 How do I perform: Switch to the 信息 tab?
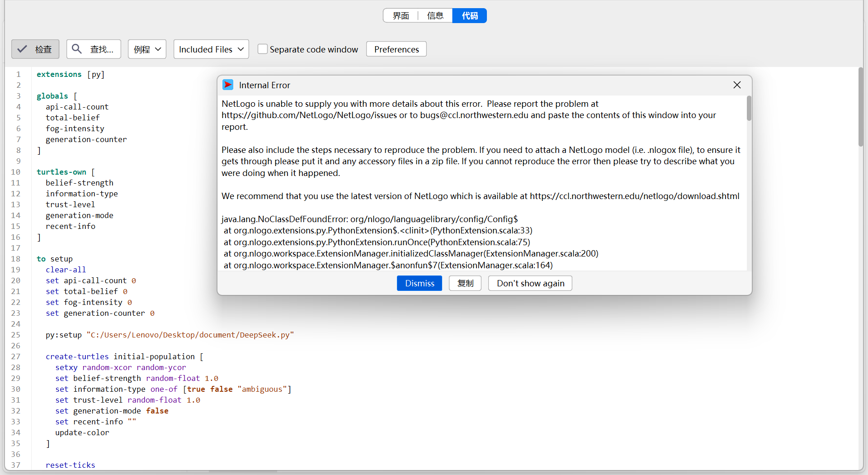tap(435, 16)
